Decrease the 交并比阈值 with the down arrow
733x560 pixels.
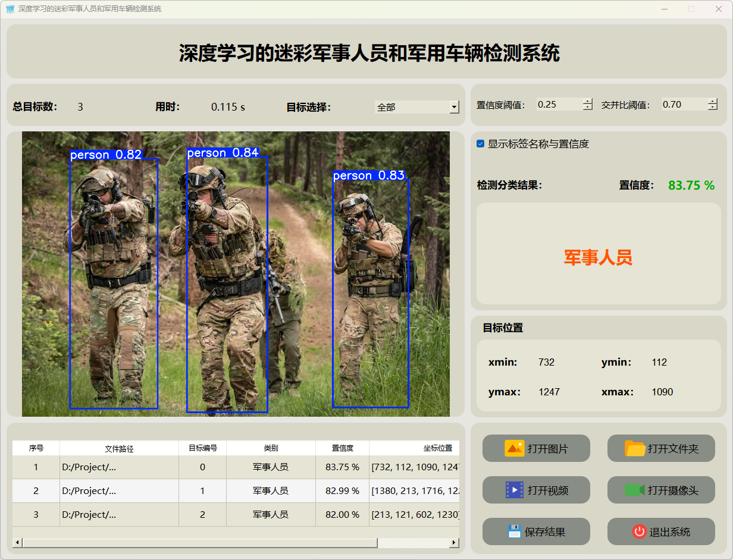[x=713, y=108]
